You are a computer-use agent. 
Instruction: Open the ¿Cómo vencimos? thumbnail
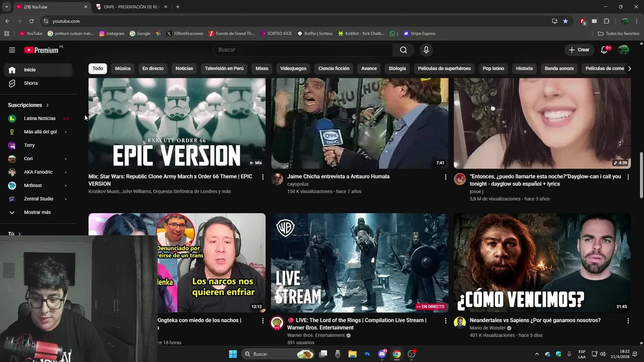tap(542, 263)
